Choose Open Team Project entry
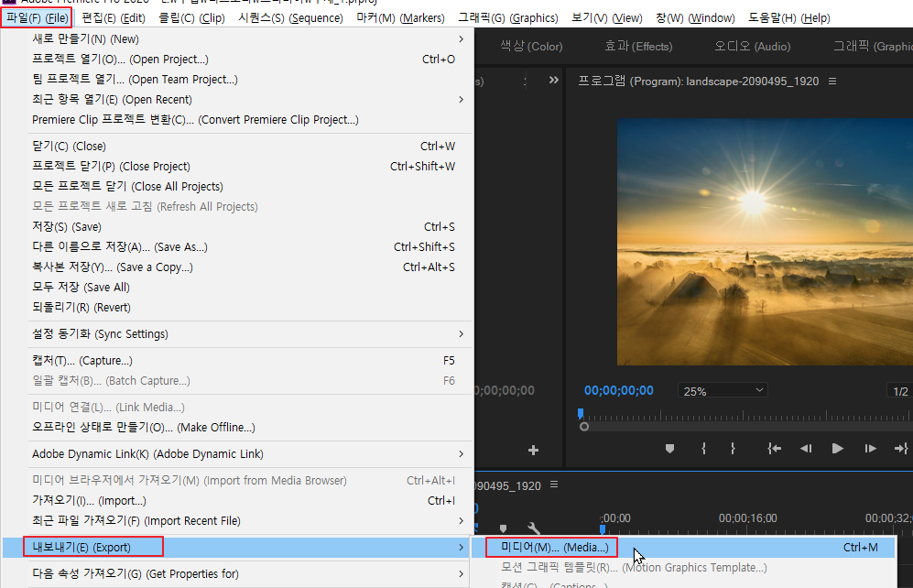 [249, 79]
